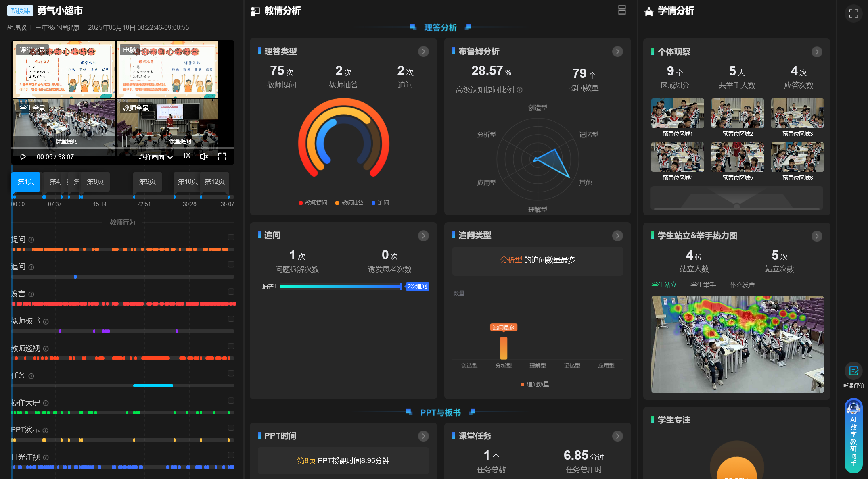Show info tooltip for 任务 row

[31, 376]
